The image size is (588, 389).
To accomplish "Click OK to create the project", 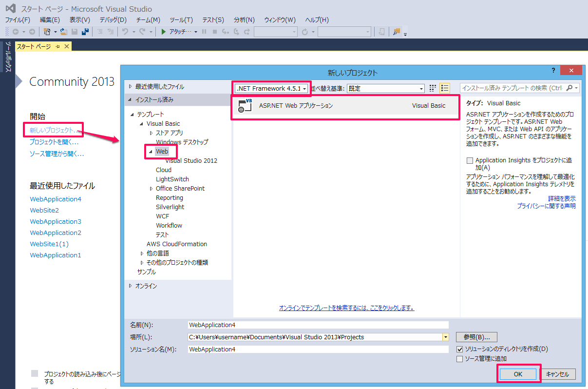I will [518, 374].
